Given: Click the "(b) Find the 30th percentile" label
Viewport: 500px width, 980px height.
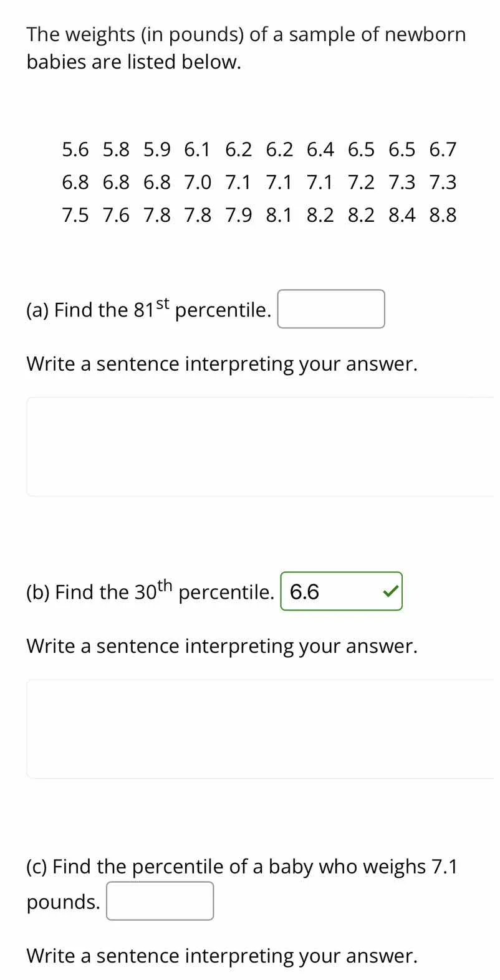Looking at the screenshot, I should tap(150, 591).
